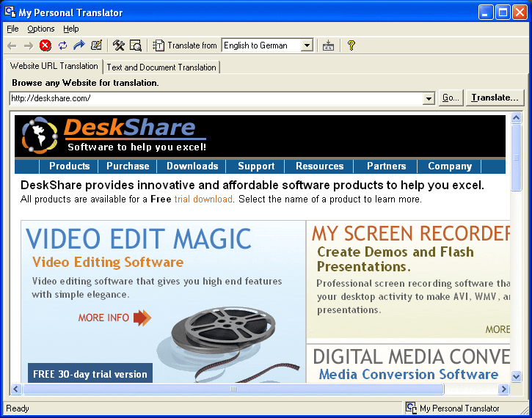Open the Company navigation item
The image size is (532, 418).
tap(450, 166)
